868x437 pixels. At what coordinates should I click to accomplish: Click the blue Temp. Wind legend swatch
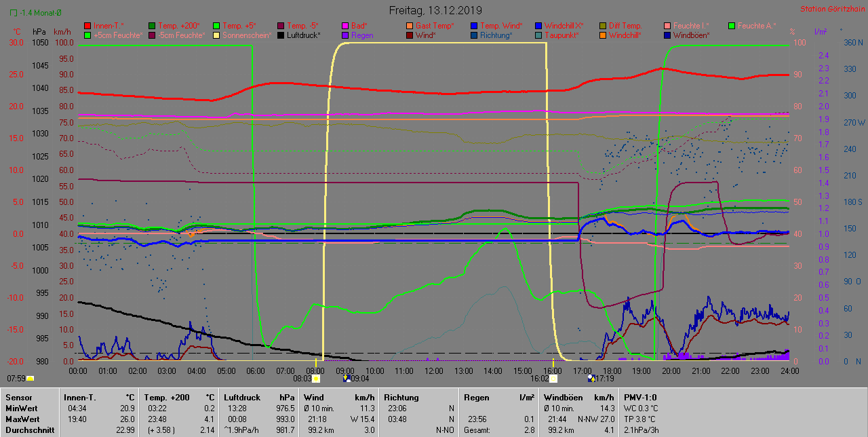click(474, 26)
